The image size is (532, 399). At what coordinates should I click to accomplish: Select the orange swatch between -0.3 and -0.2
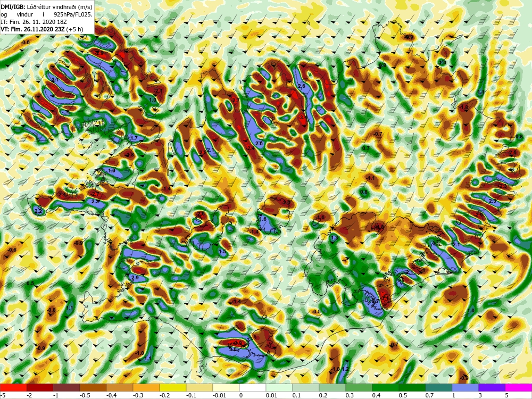(x=146, y=387)
